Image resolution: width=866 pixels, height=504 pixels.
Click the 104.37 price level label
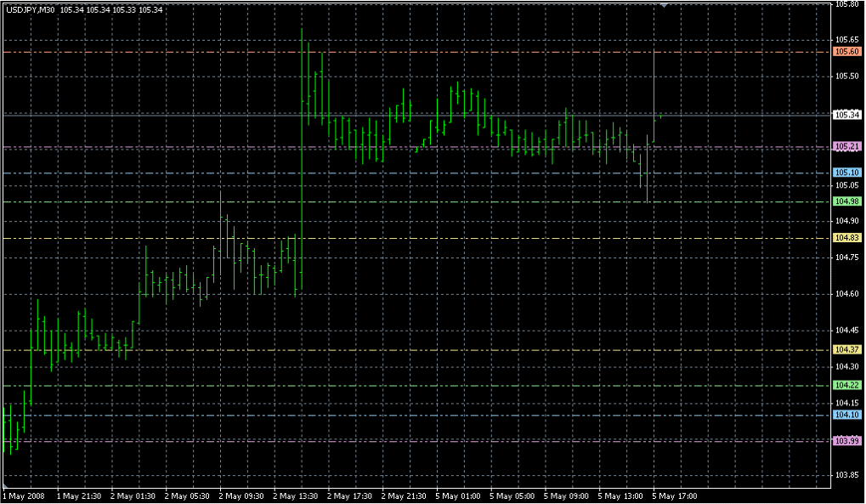pos(846,349)
